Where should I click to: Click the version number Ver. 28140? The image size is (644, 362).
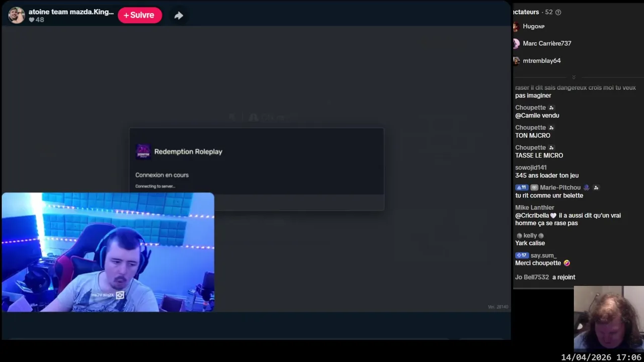pyautogui.click(x=498, y=307)
